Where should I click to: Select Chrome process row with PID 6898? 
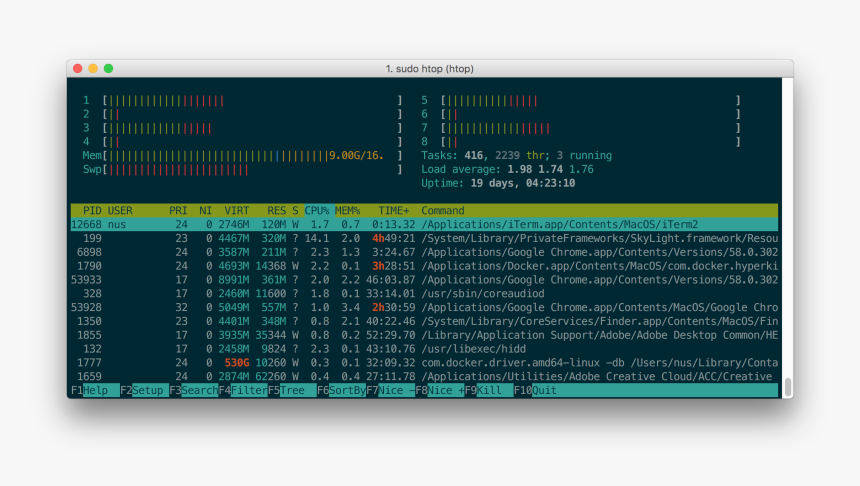click(x=424, y=252)
